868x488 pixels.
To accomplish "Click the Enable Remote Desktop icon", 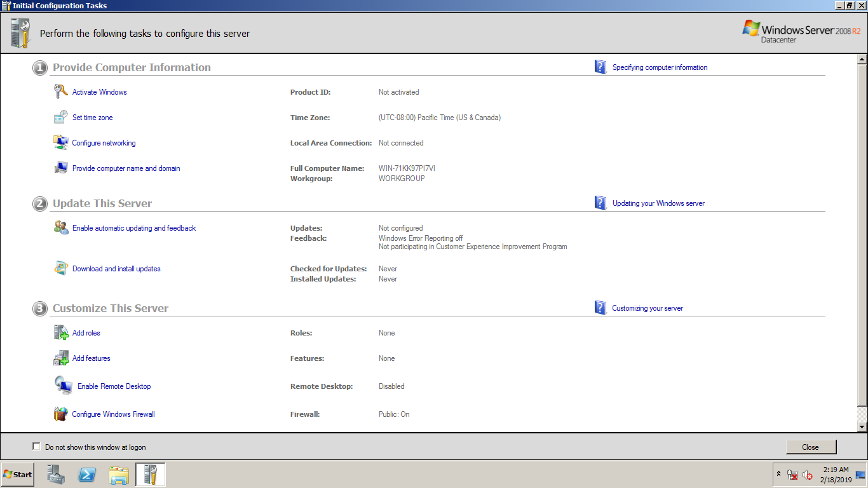I will 63,386.
